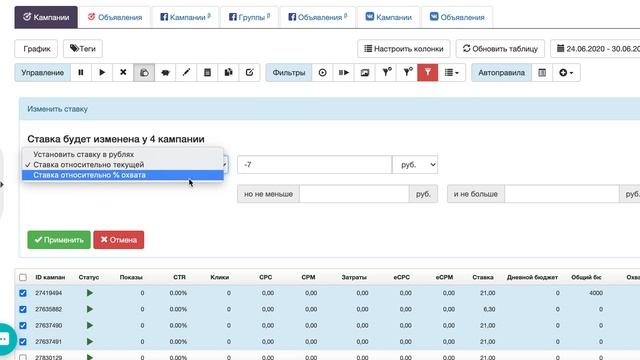Switch to the VK Объявления tab
The image size is (640, 360).
click(457, 17)
